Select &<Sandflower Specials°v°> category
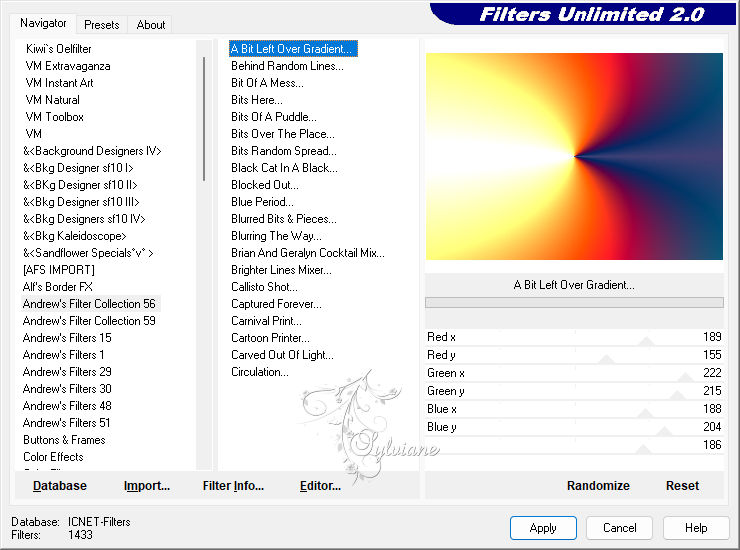The image size is (740, 550). coord(88,253)
